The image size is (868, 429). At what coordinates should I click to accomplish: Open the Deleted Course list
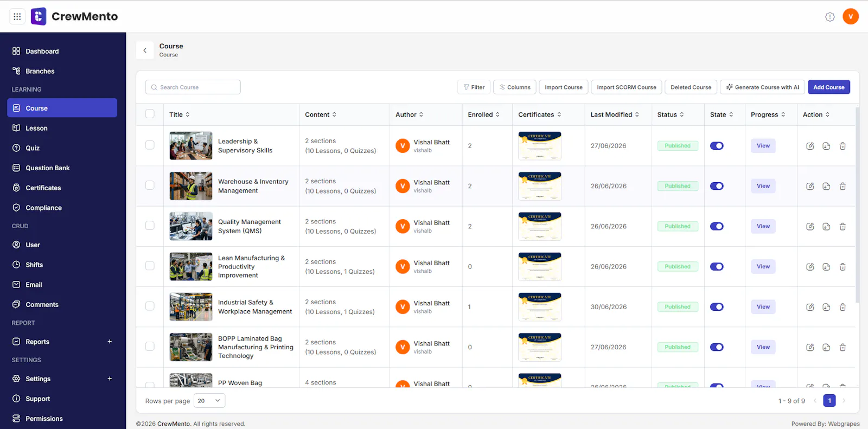tap(691, 87)
